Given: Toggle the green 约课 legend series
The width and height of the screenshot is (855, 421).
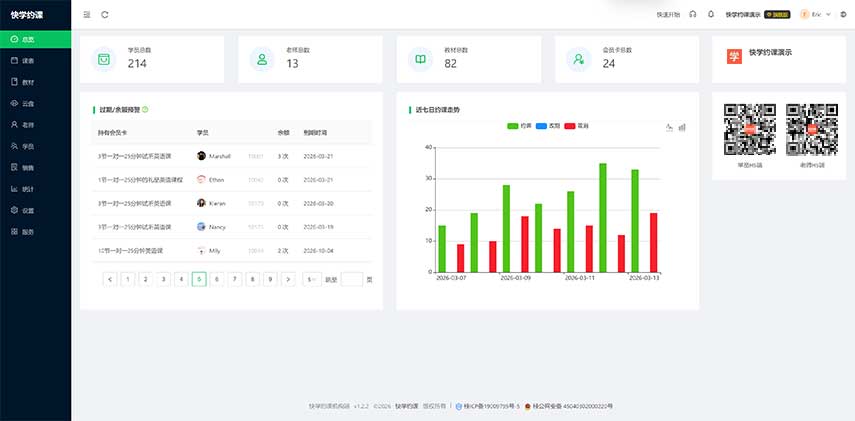Looking at the screenshot, I should pyautogui.click(x=519, y=126).
